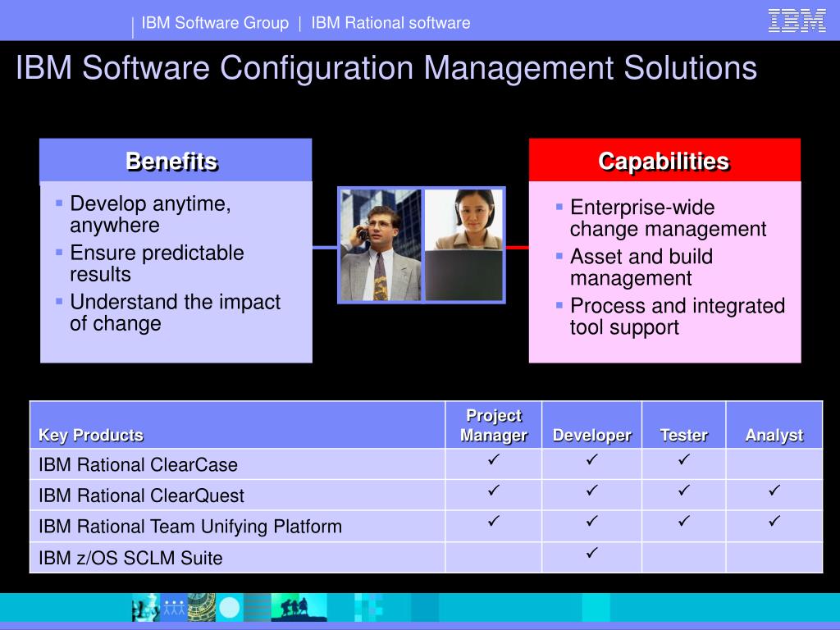Click the 'Analyst' column header
Image resolution: width=840 pixels, height=630 pixels.
click(774, 435)
